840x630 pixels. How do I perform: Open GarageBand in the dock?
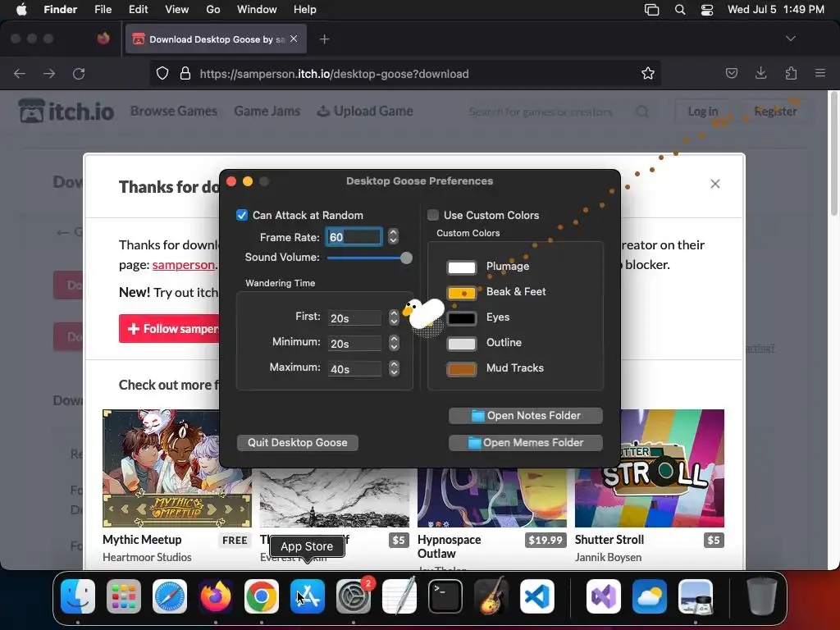pos(491,596)
